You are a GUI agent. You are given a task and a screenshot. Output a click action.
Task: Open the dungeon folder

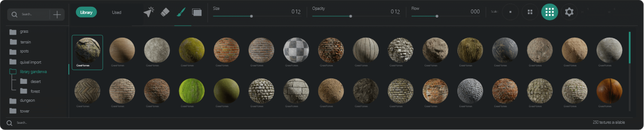27,101
